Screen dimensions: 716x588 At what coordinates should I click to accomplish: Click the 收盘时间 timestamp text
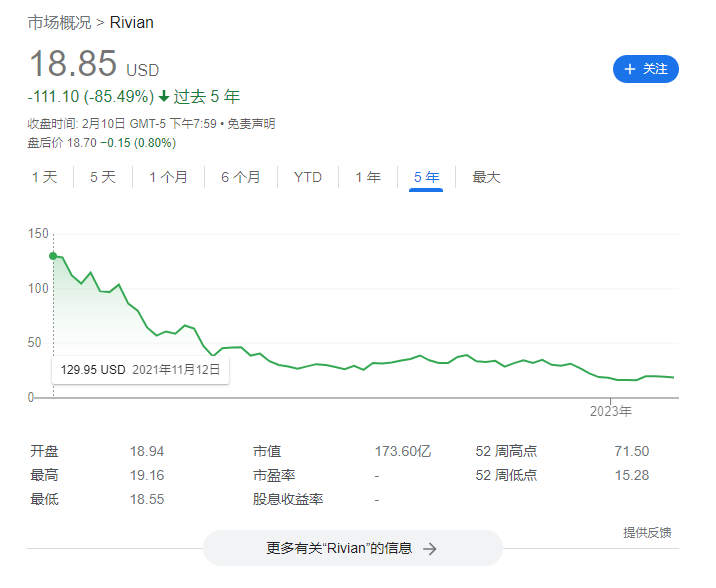[122, 124]
